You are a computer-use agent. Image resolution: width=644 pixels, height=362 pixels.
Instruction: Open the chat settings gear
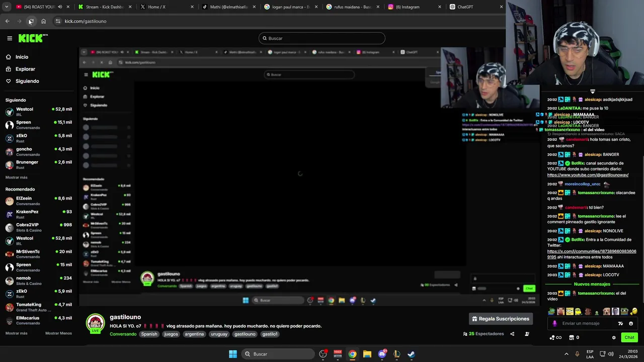point(614,337)
